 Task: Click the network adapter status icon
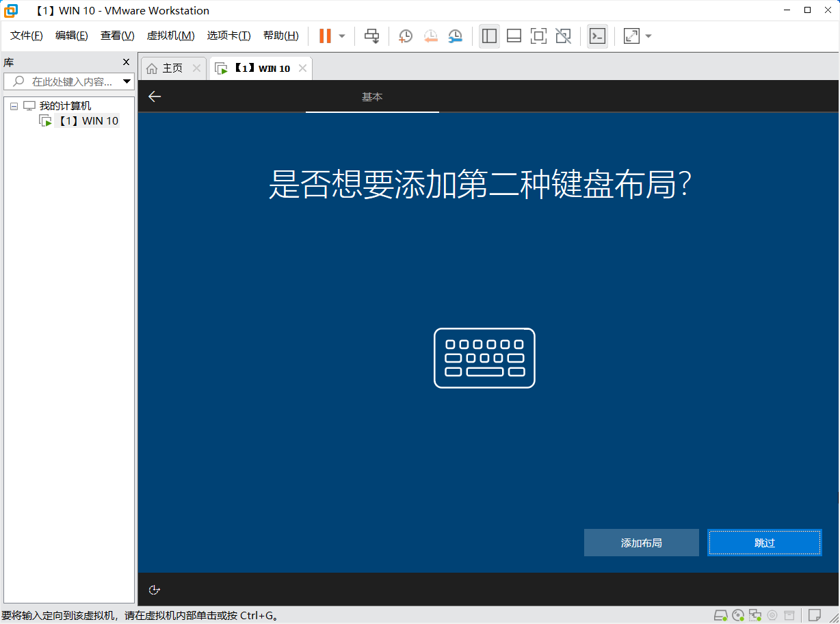click(755, 615)
